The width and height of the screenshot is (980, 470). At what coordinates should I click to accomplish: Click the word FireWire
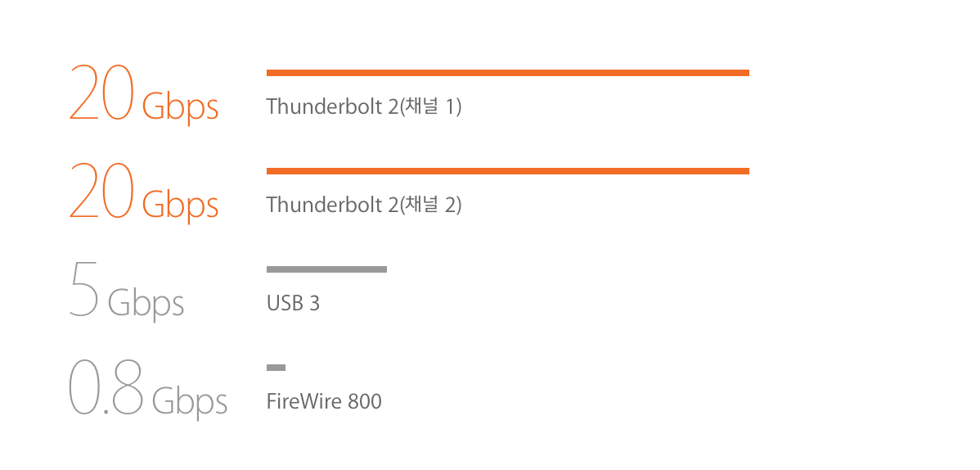point(304,401)
